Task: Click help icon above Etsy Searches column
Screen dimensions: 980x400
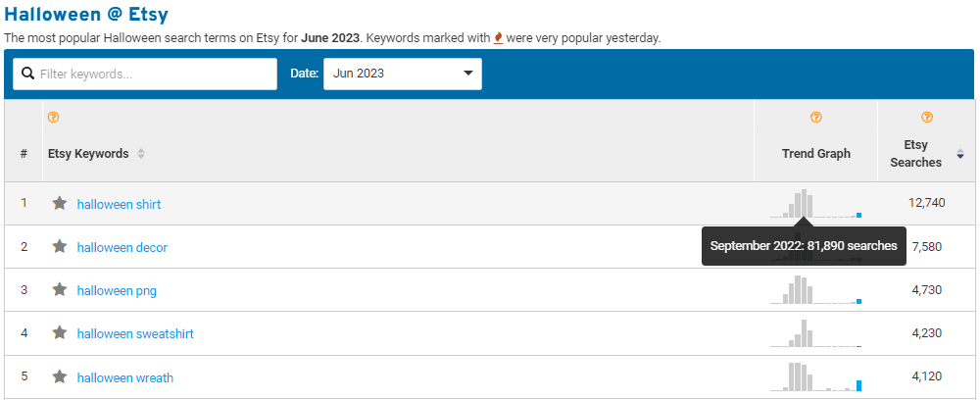Action: (x=927, y=118)
